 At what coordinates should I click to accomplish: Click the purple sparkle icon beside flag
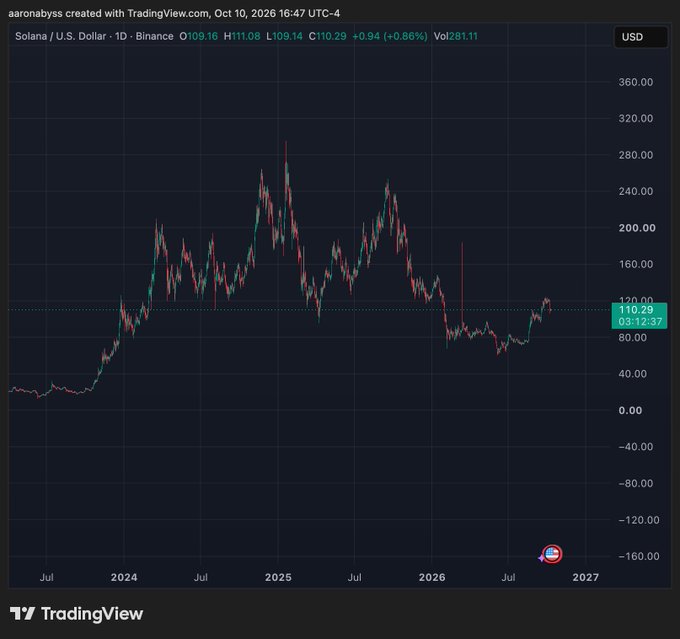pos(541,558)
